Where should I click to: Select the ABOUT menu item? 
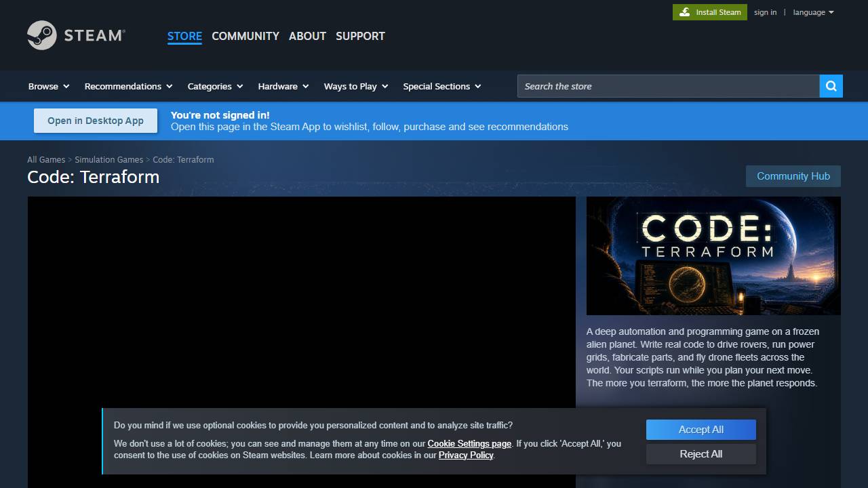coord(307,36)
